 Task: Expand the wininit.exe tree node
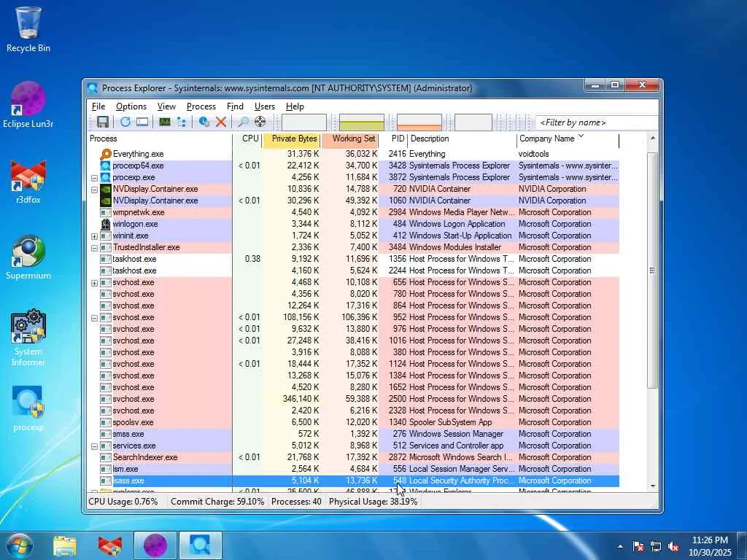(94, 236)
